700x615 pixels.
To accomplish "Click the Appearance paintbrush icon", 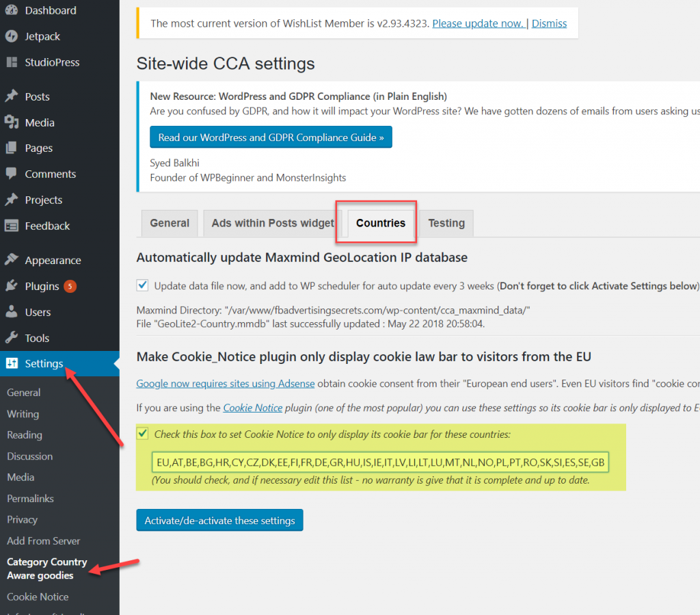I will click(12, 259).
